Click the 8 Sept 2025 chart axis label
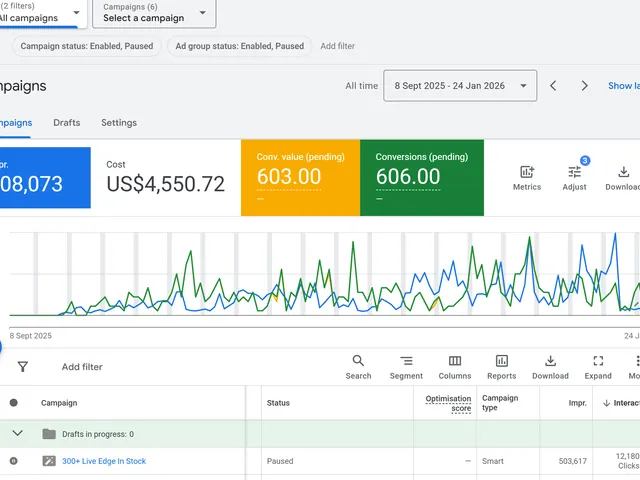 [x=31, y=336]
